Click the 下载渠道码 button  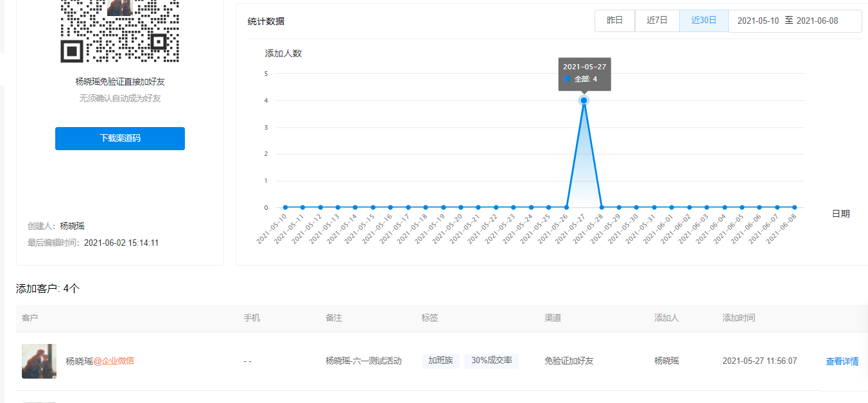(x=120, y=139)
